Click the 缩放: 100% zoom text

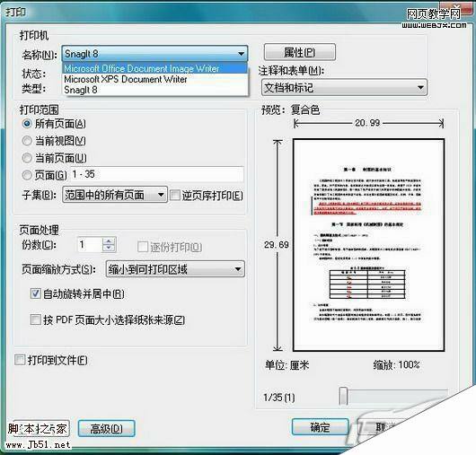pos(396,364)
